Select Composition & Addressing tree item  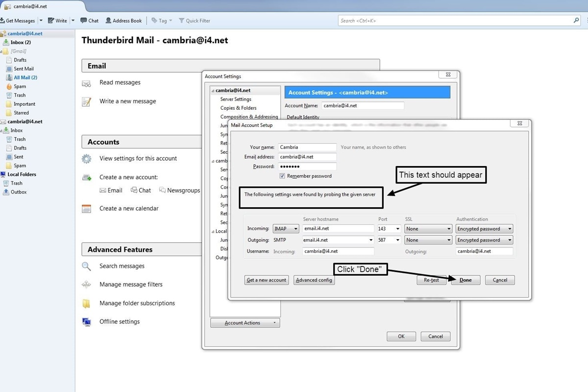click(249, 117)
